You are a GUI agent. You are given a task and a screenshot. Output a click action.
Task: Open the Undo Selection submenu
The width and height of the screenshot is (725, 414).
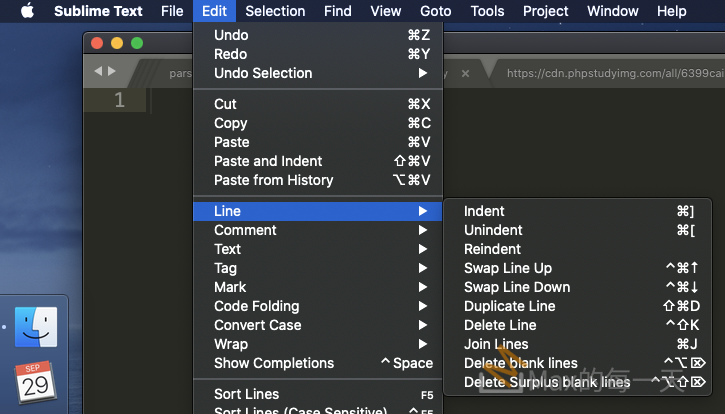point(263,73)
